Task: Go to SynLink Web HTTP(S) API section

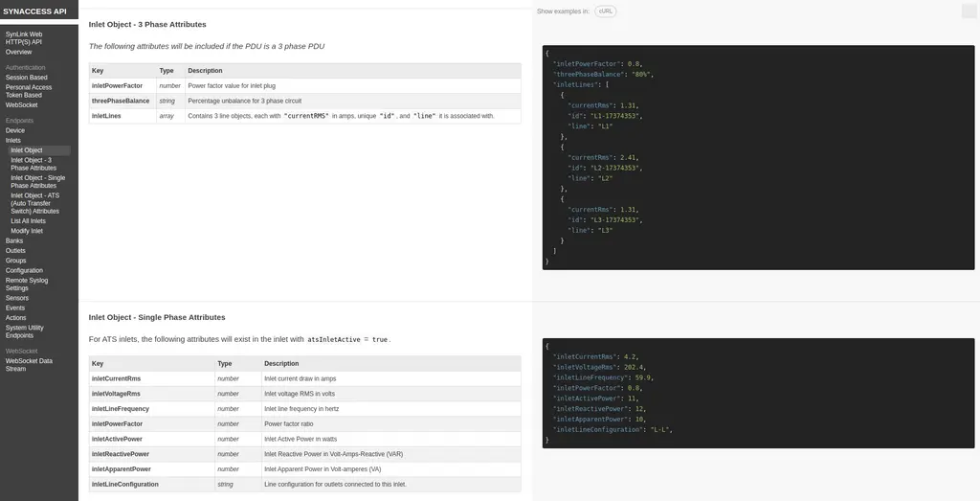Action: (x=24, y=38)
